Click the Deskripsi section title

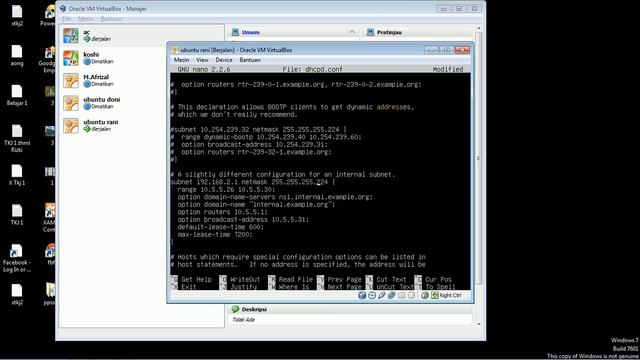click(x=254, y=309)
